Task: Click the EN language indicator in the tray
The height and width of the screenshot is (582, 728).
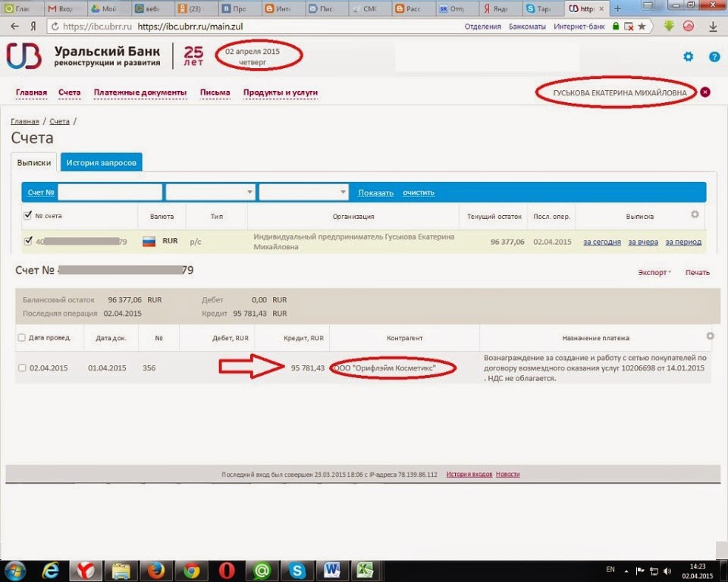Action: pyautogui.click(x=610, y=569)
